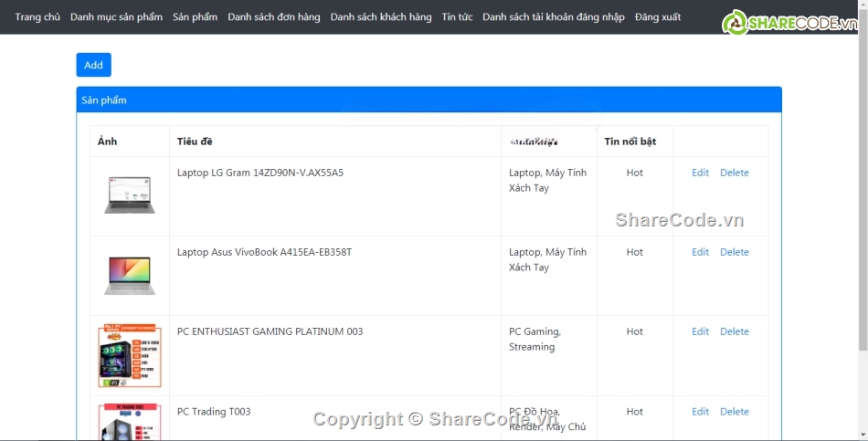Delete the Asus VivoBook A415EA product
The image size is (868, 441).
(x=735, y=252)
